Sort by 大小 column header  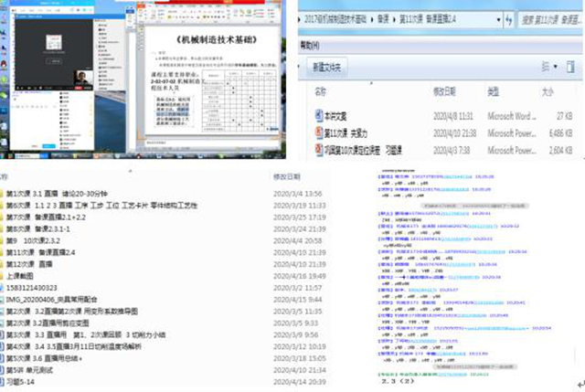(x=547, y=92)
